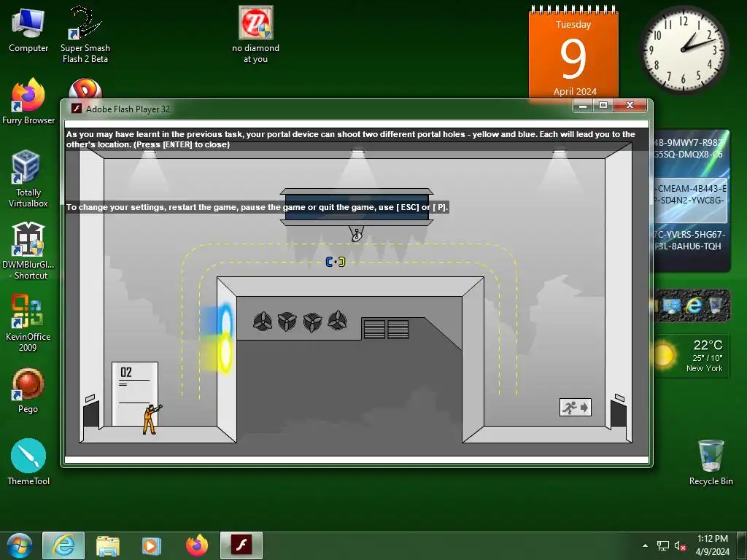This screenshot has height=560, width=747.
Task: Open the DWMBlurGlass shortcut icon
Action: [28, 251]
